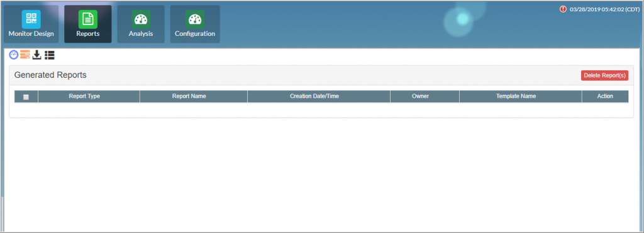Click the black list view icon
Screen dimensions: 644x233
[50, 55]
